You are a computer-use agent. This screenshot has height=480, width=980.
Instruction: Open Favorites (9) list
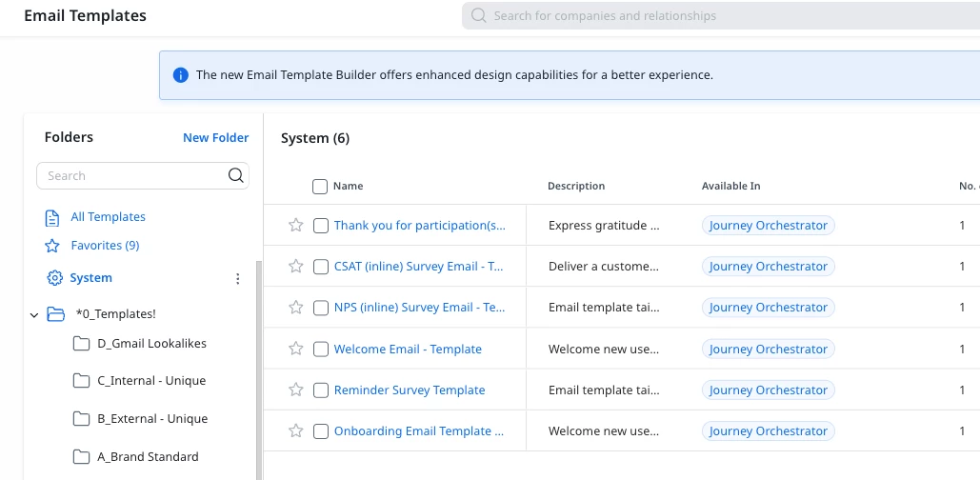105,246
